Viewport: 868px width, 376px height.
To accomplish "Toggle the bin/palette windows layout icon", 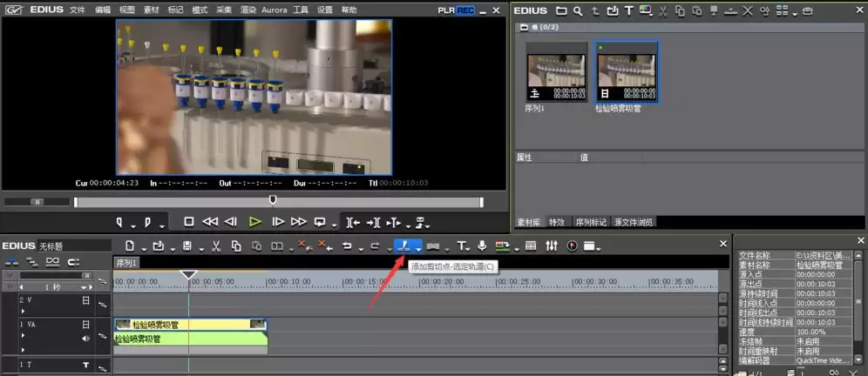I will [x=589, y=246].
